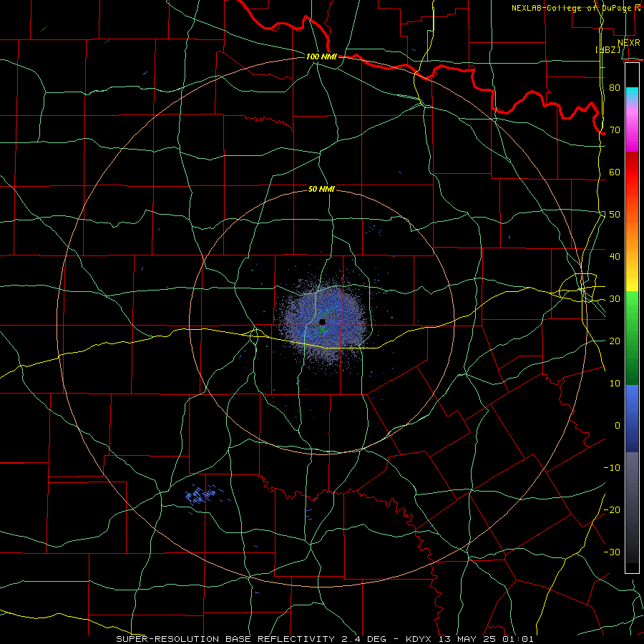Click the black radar site dot at center
The image size is (644, 644).
[322, 321]
